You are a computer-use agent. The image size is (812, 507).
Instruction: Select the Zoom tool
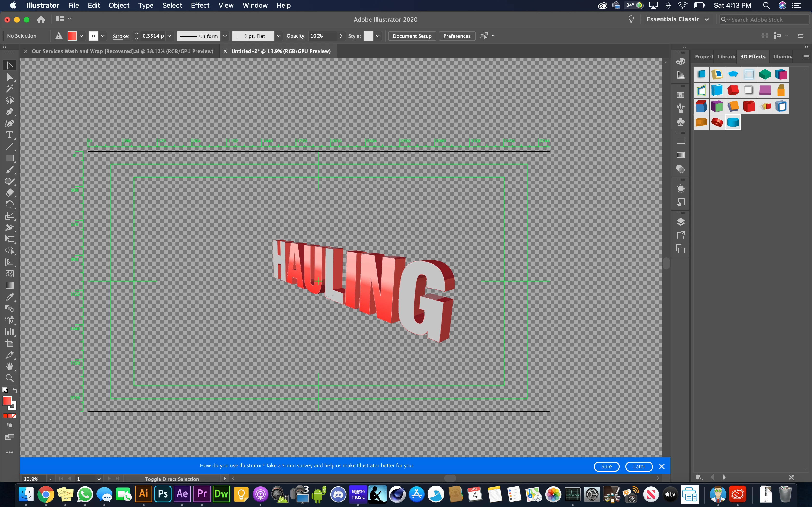click(x=9, y=378)
